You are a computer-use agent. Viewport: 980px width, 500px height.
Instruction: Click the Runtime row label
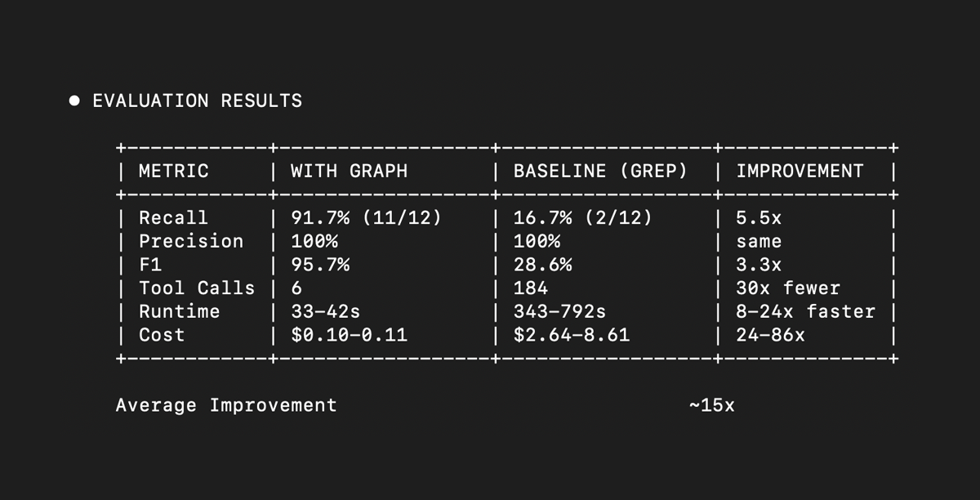coord(180,312)
